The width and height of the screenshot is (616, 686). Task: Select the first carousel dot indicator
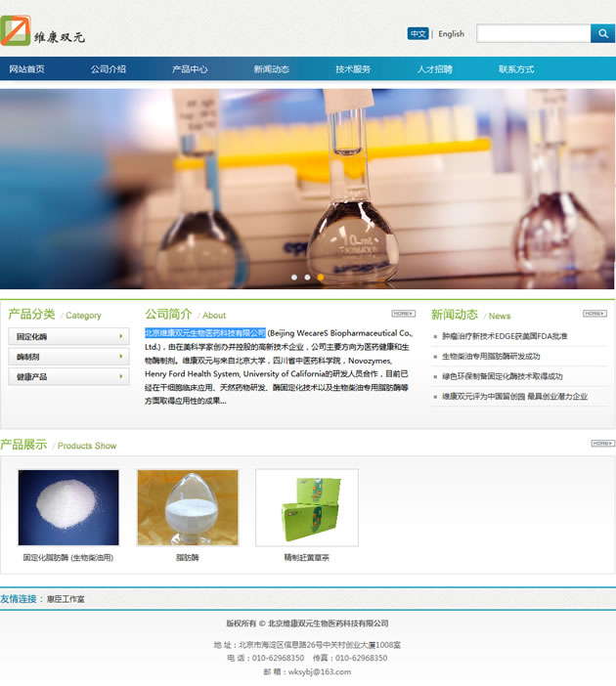click(x=292, y=278)
